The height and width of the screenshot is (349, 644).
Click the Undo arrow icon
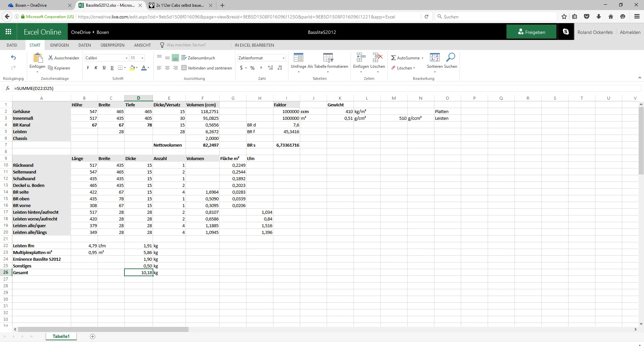(13, 58)
